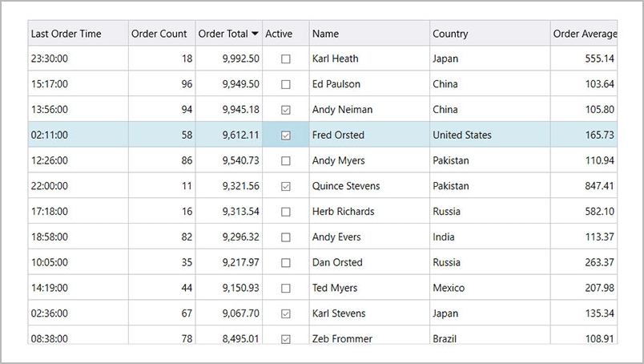Screen dimensions: 644x364
Task: Sort by the Name column header
Action: coord(326,34)
